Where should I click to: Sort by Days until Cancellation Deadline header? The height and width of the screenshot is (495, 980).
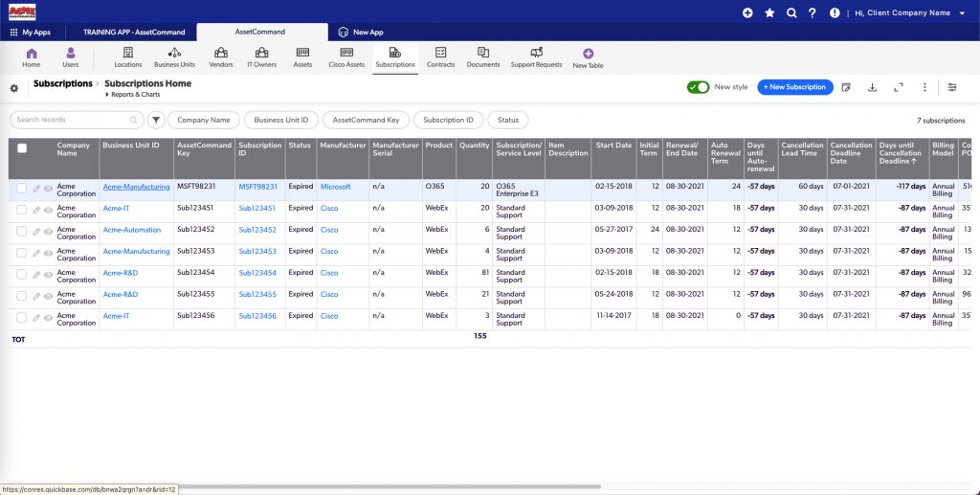[902, 153]
